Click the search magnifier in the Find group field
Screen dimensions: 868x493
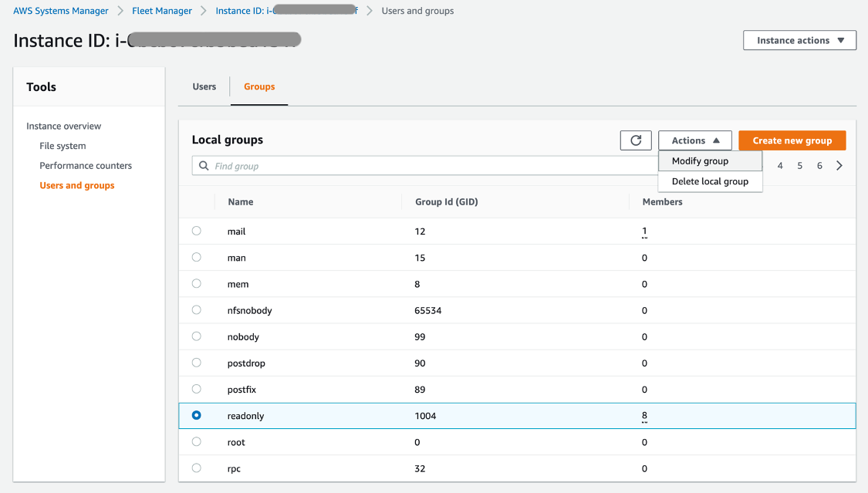[203, 165]
